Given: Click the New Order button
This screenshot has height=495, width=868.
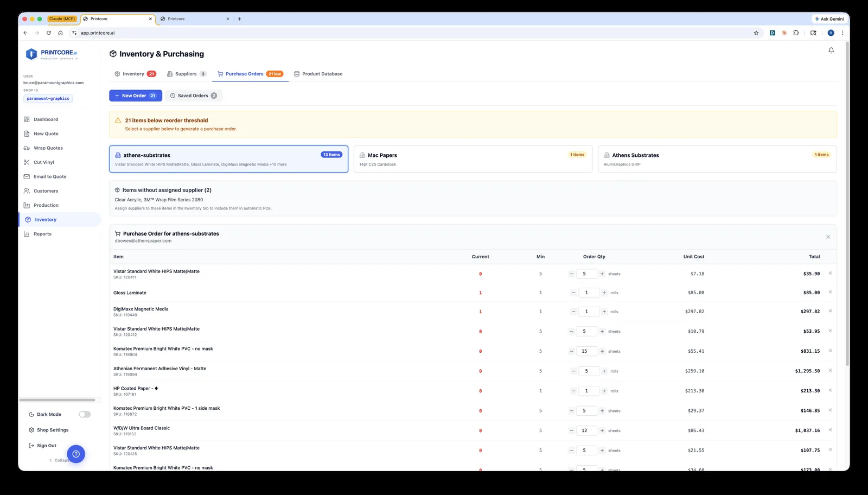Looking at the screenshot, I should pyautogui.click(x=136, y=96).
